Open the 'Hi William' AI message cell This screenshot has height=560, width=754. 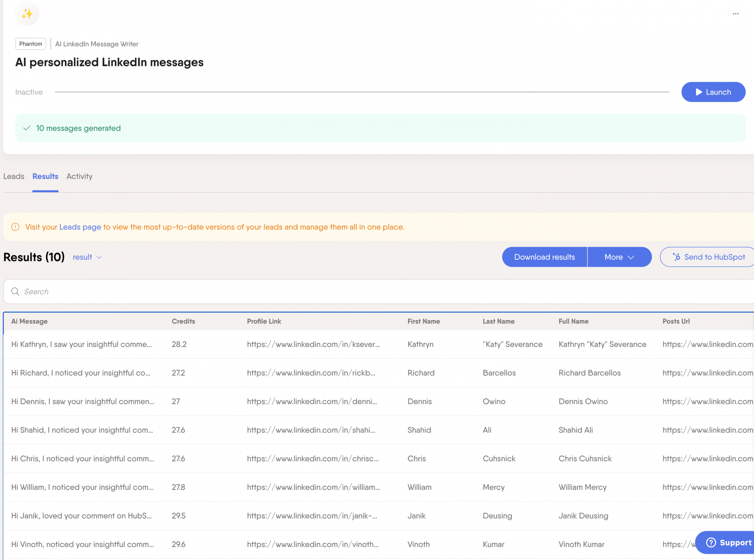point(82,487)
